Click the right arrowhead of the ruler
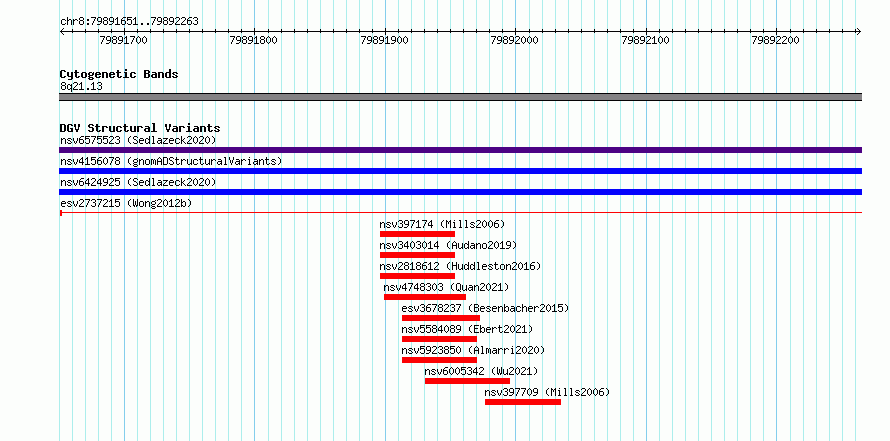This screenshot has width=890, height=441. 859,31
